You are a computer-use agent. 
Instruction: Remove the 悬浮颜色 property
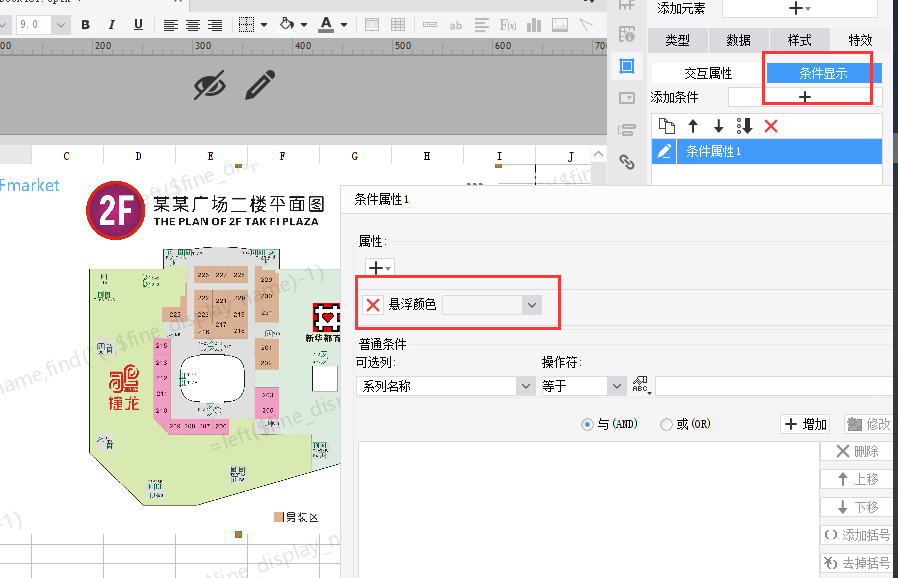tap(373, 305)
